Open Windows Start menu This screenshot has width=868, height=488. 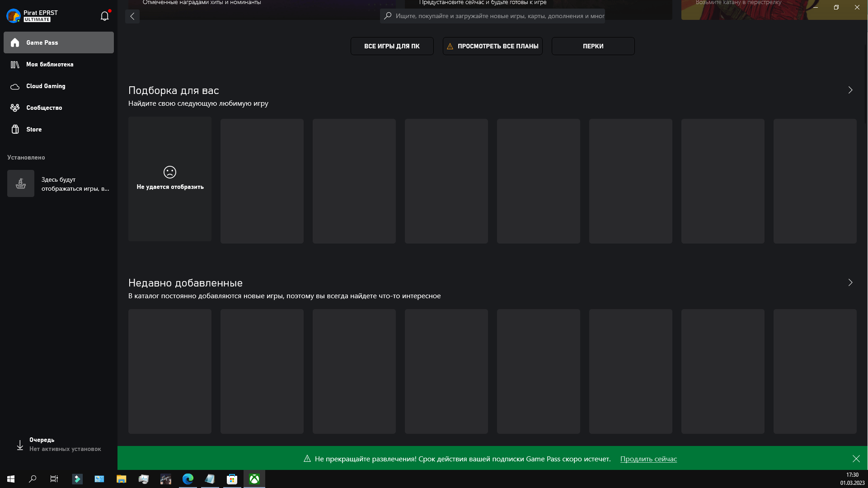11,479
